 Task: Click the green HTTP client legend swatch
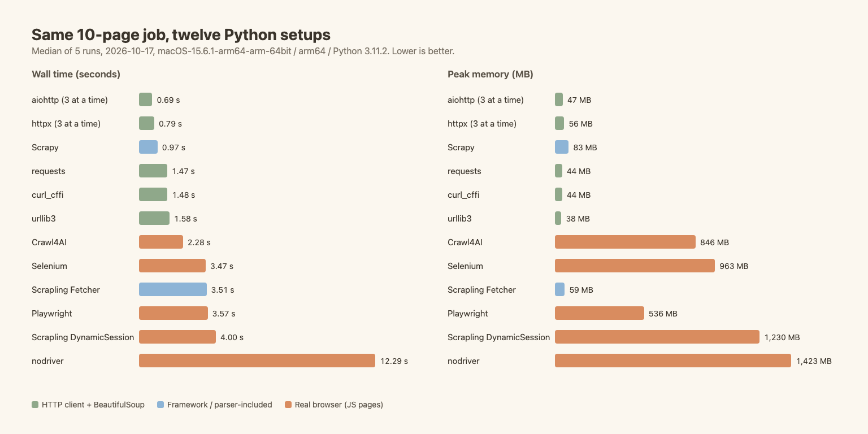pos(35,405)
